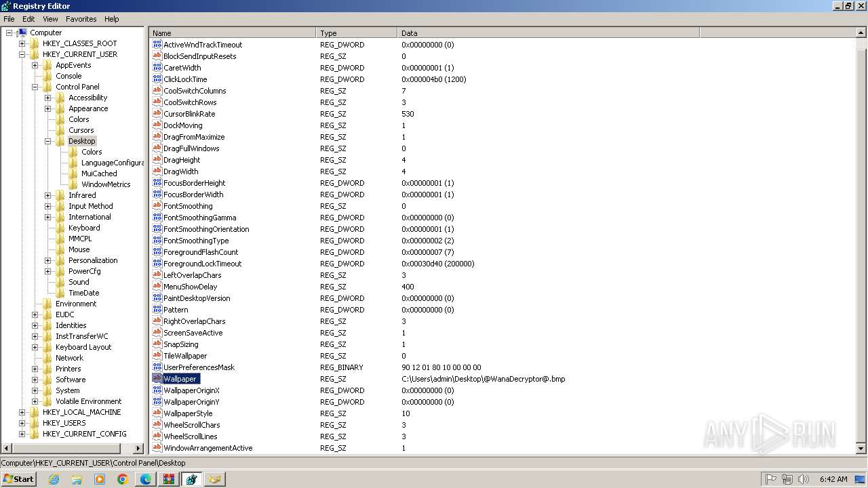Screen dimensions: 868x488
Task: Select the TimeDate key
Action: coord(83,293)
